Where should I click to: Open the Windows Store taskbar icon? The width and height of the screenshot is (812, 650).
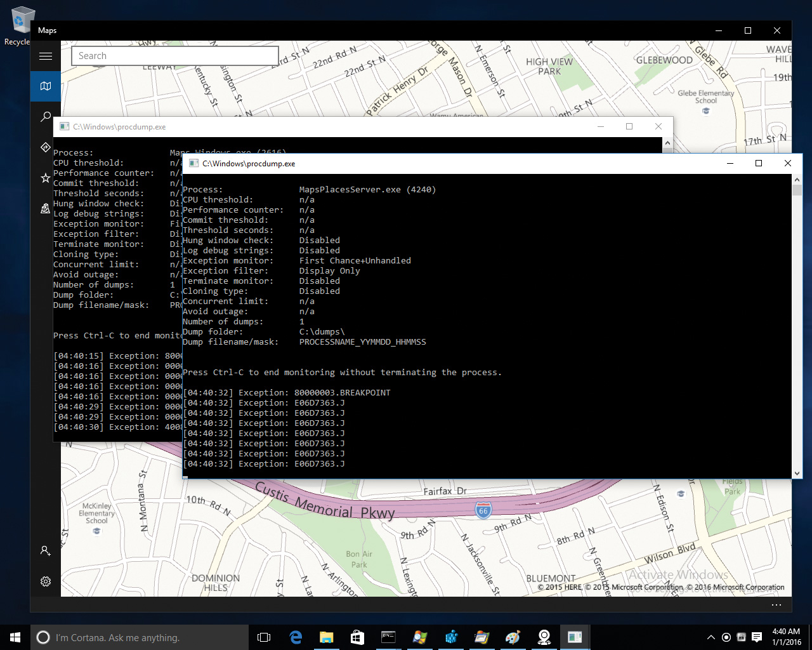(x=357, y=637)
